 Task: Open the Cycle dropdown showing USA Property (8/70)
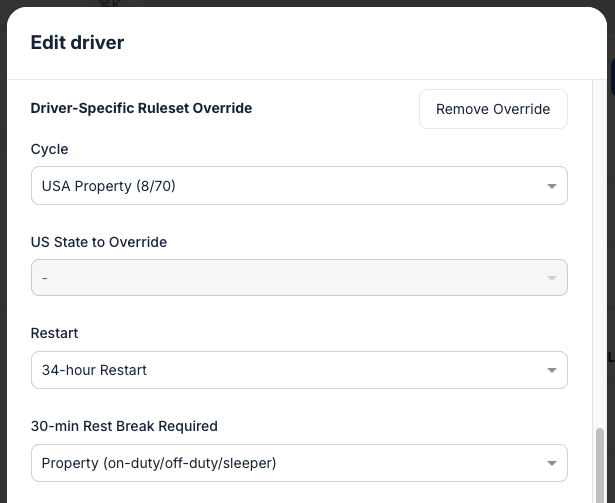(x=299, y=186)
